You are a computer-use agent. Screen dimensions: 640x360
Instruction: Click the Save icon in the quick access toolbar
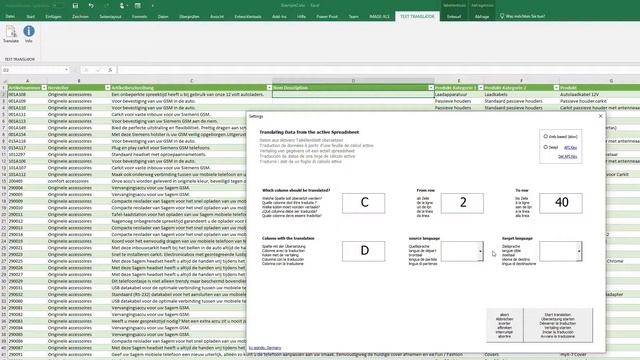pyautogui.click(x=75, y=6)
